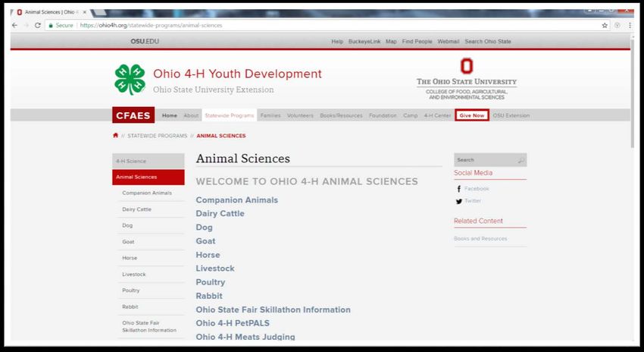Click the Help link in top bar

click(337, 42)
